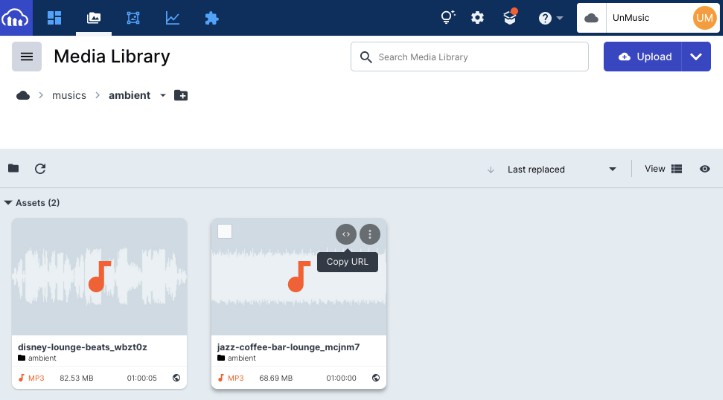Open the Settings gear icon

tap(477, 18)
